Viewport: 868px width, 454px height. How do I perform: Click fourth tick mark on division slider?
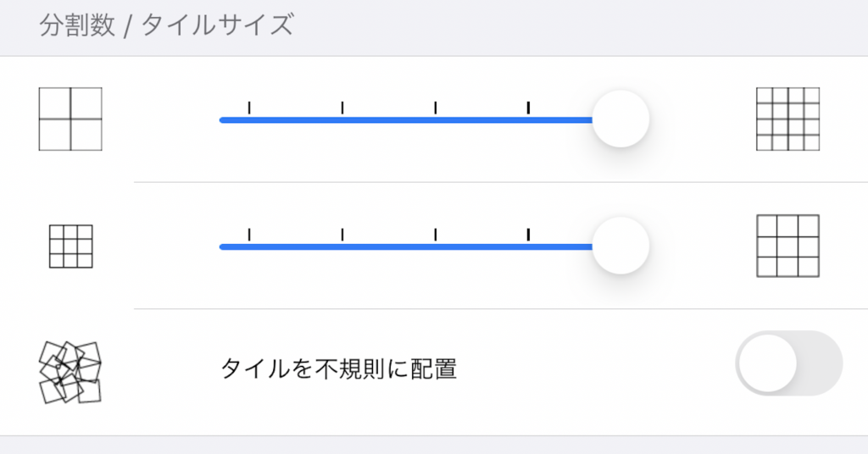pyautogui.click(x=529, y=108)
